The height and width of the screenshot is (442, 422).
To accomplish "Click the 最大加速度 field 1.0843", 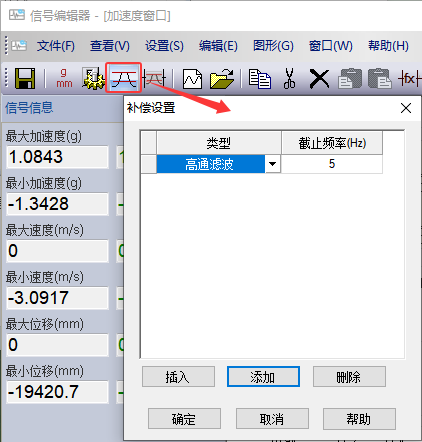I will [57, 157].
